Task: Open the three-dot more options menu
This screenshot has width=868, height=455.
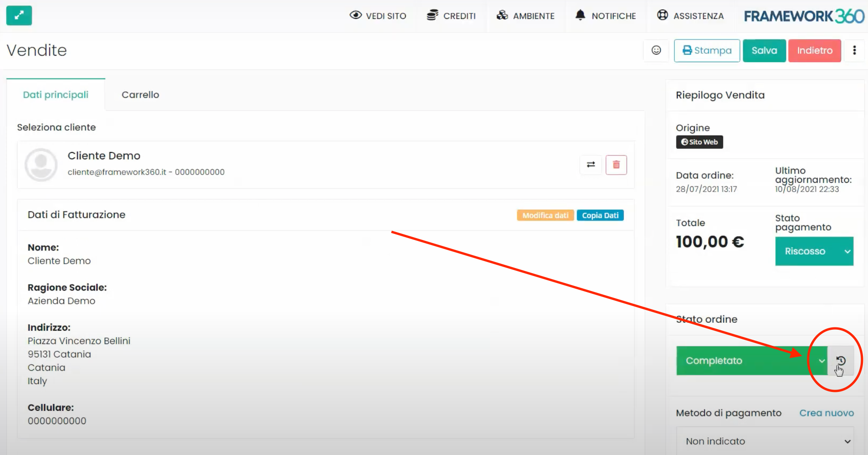Action: 854,50
